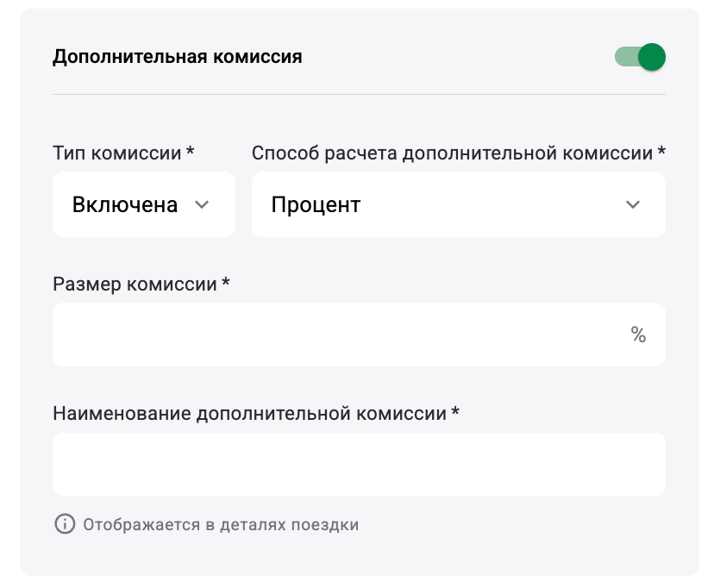Click the Способ расчета дополнительной комиссии label
The height and width of the screenshot is (588, 714).
(452, 153)
